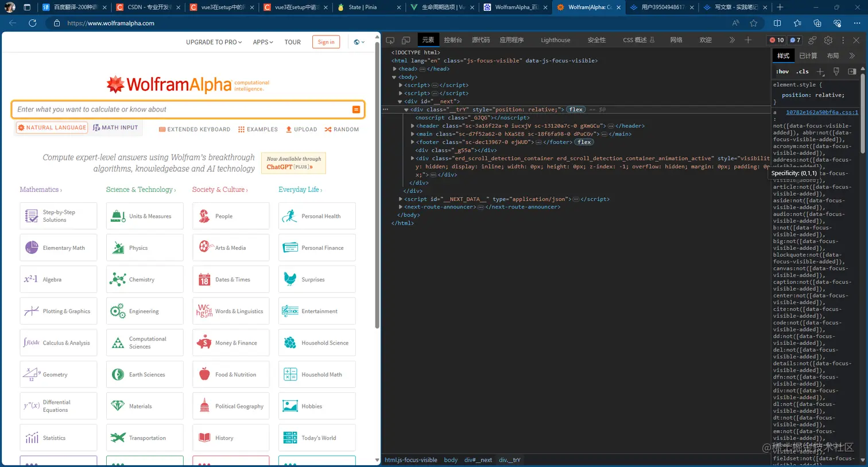Viewport: 868px width, 467px height.
Task: Click the new style rule plus icon
Action: pos(820,71)
